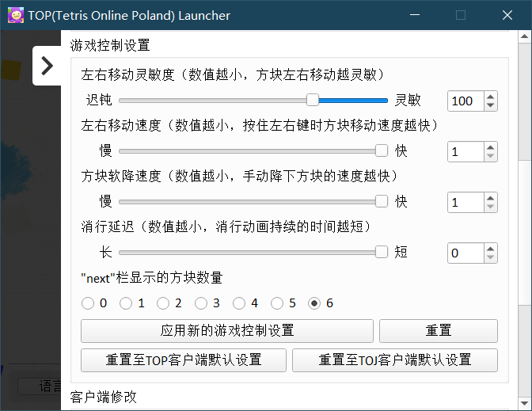Choose 1 for next-bar block count
This screenshot has width=532, height=411.
click(126, 303)
